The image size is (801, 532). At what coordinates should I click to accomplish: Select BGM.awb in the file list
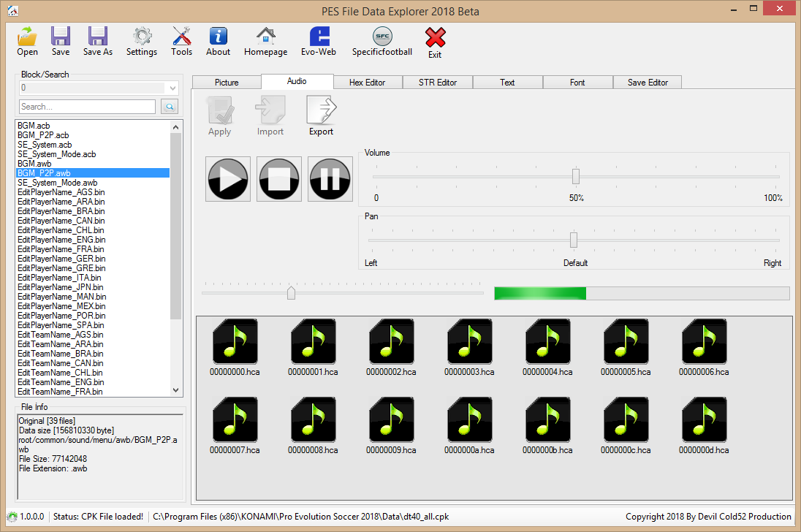pos(34,164)
